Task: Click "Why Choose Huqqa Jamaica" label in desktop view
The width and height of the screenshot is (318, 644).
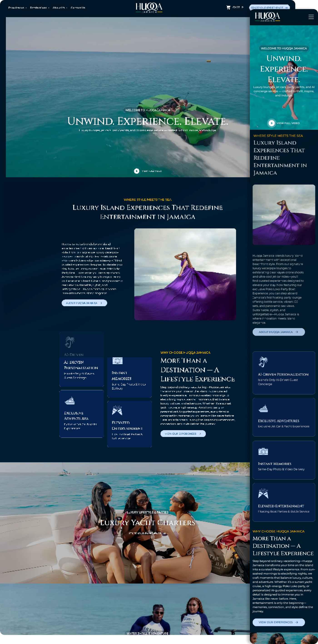Action: pos(185,352)
